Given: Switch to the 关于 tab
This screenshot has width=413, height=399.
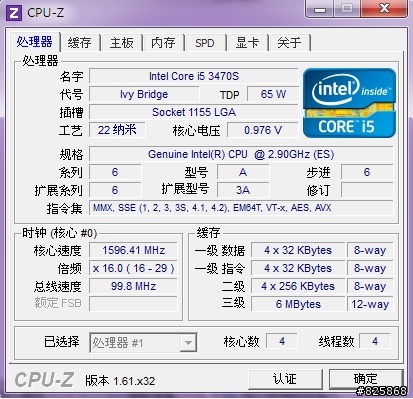Looking at the screenshot, I should coord(289,43).
